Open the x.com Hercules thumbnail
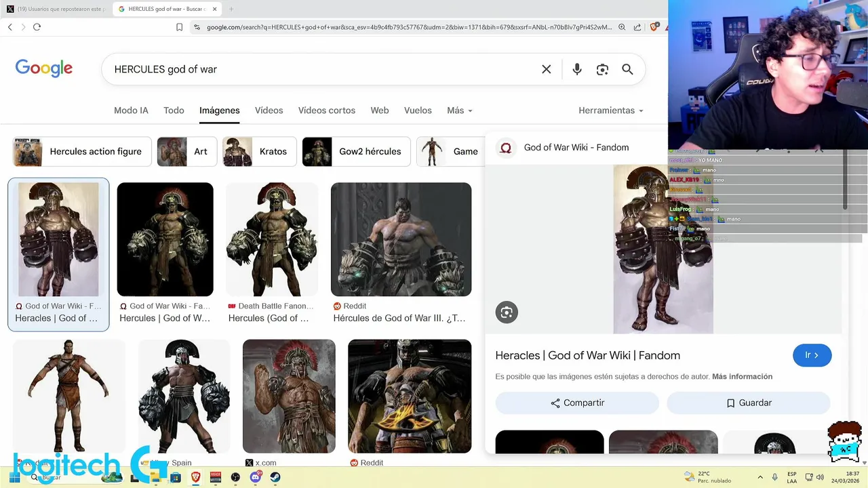This screenshot has height=488, width=868. 289,396
